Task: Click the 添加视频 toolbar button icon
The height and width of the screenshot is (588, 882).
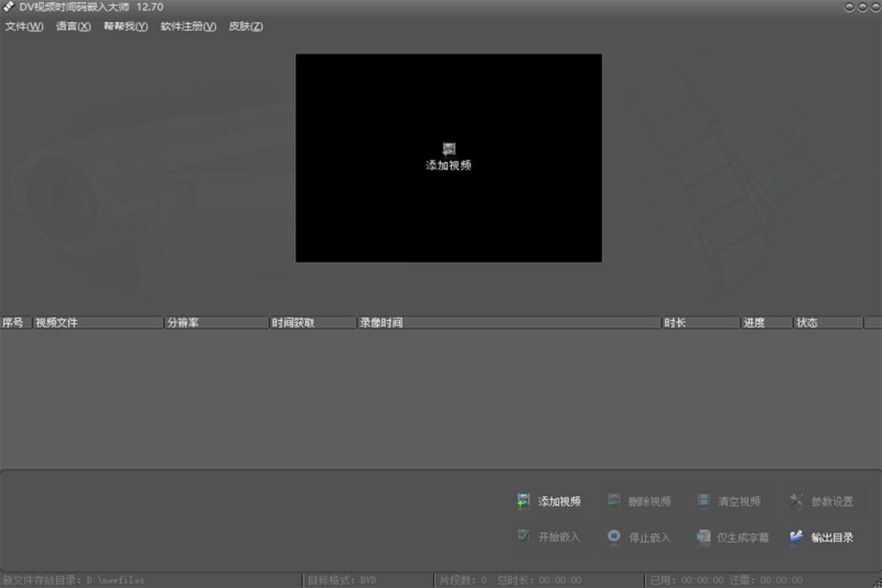Action: [523, 501]
